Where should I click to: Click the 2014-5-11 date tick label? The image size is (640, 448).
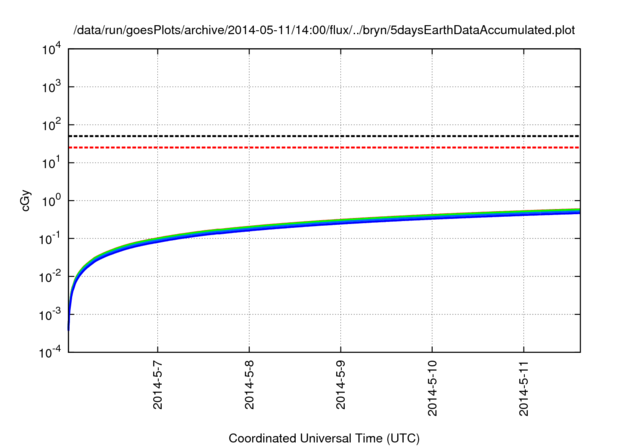[x=524, y=388]
